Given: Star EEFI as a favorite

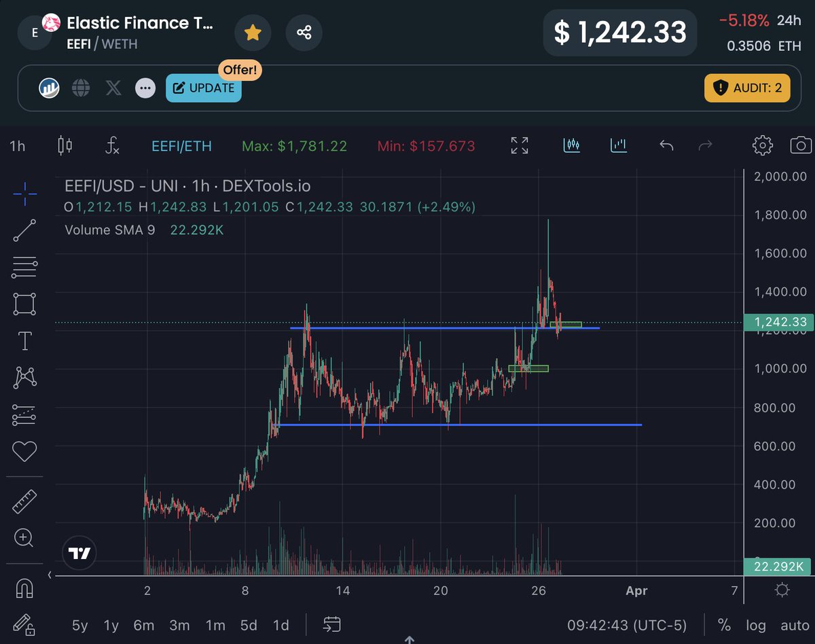Looking at the screenshot, I should [253, 32].
